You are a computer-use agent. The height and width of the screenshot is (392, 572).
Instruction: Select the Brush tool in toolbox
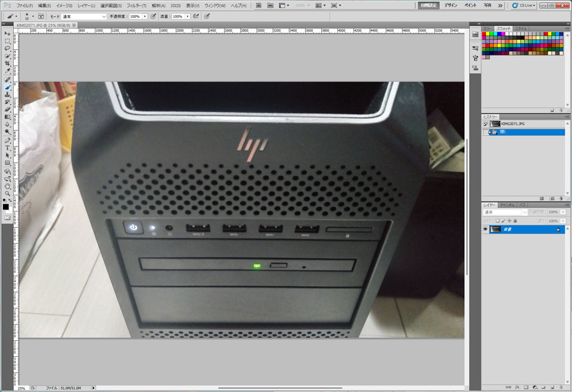pyautogui.click(x=7, y=87)
